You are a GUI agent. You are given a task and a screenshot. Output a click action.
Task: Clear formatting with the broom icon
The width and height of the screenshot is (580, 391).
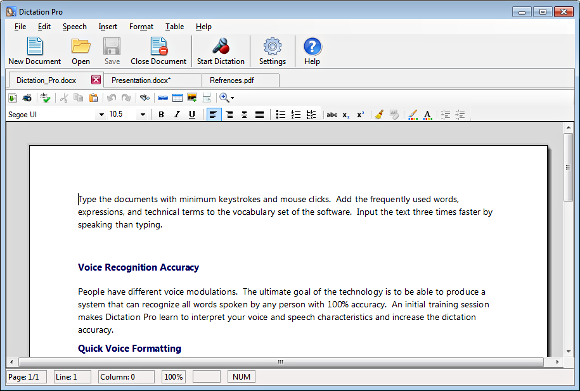[379, 115]
